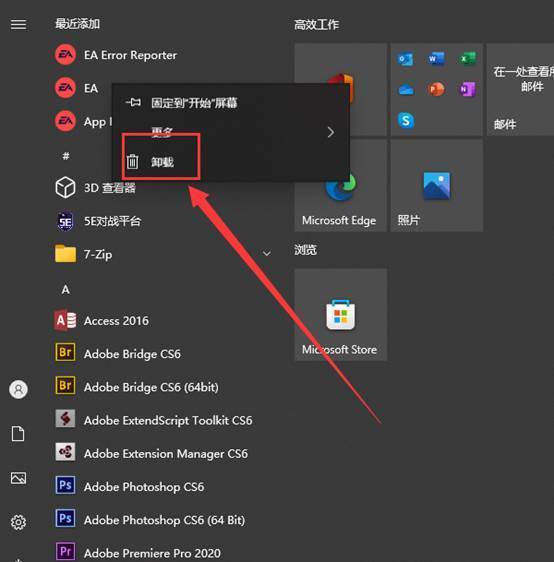Open Adobe Extension Manager CS6 icon
This screenshot has height=562, width=554.
65,452
